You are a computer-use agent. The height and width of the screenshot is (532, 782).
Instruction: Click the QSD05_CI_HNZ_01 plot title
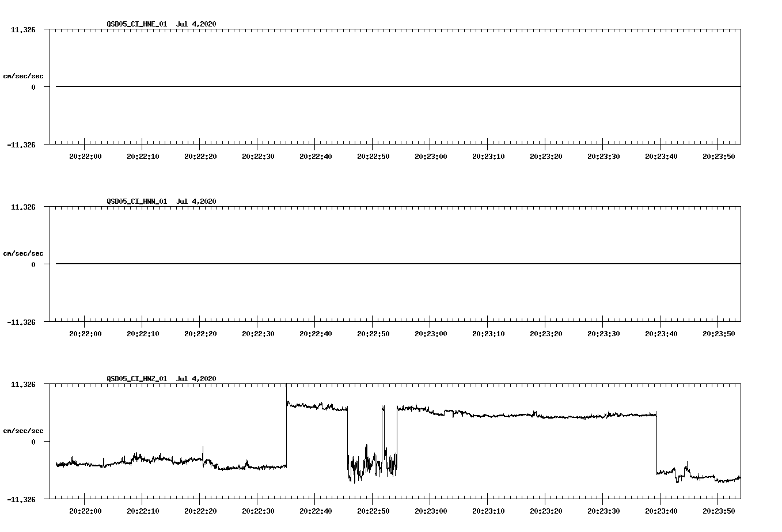tap(161, 378)
